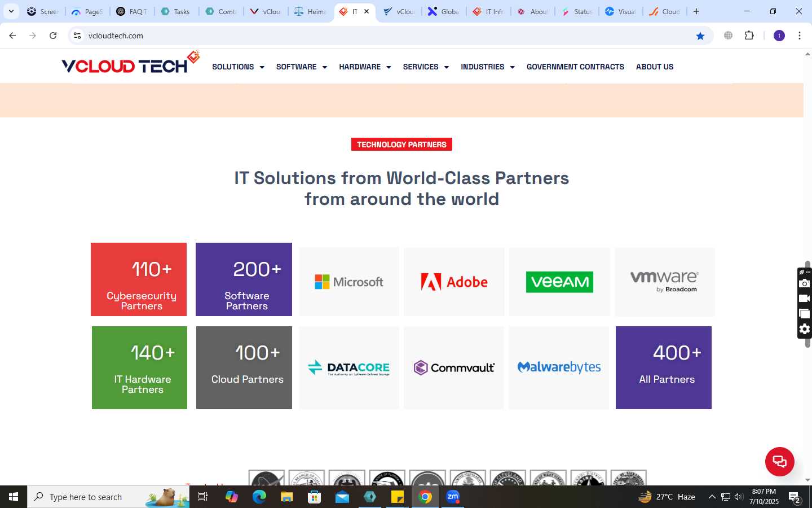This screenshot has width=812, height=508.
Task: Switch to the Global tab
Action: [x=444, y=11]
